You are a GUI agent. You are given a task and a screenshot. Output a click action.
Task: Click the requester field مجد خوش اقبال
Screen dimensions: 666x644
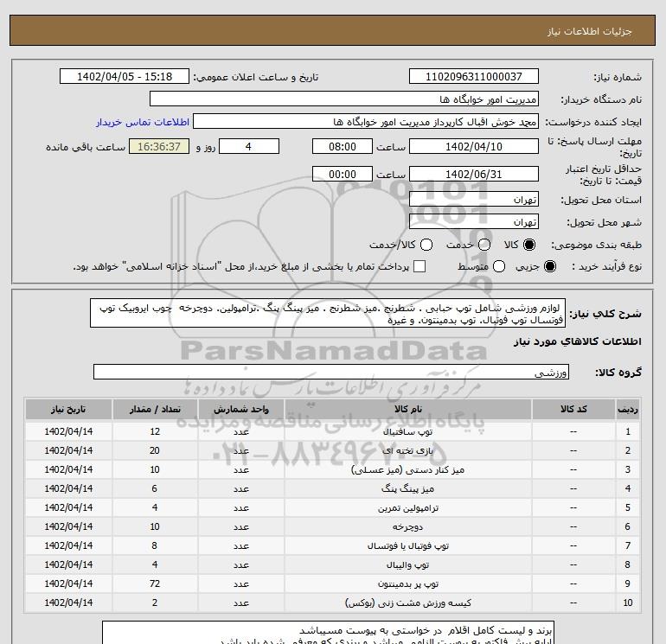(x=366, y=121)
